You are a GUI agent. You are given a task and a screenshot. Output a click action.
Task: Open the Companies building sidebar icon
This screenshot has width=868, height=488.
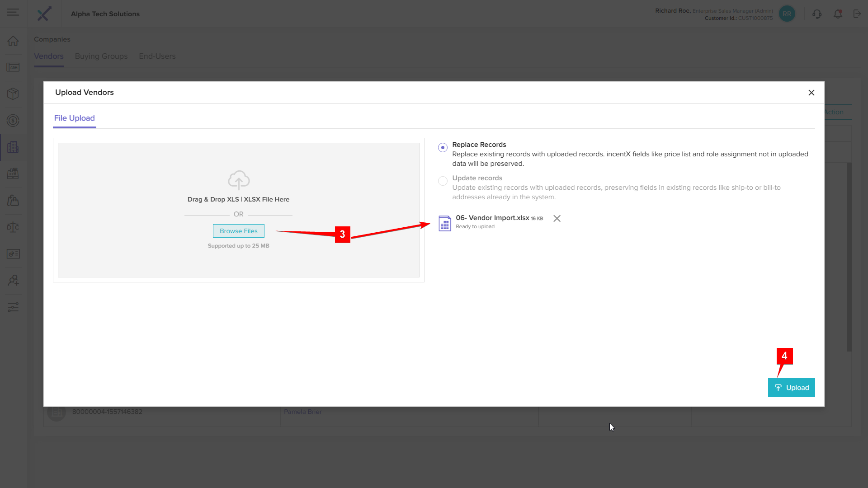pyautogui.click(x=13, y=147)
